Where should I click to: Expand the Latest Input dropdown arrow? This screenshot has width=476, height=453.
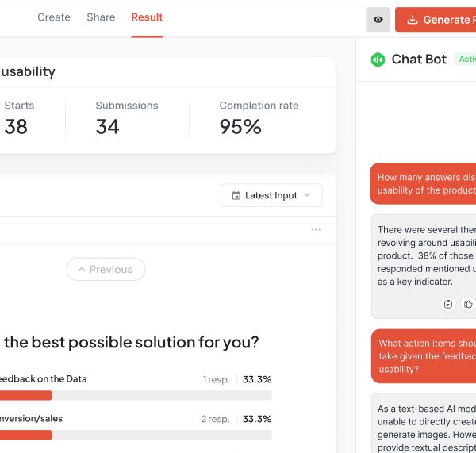pos(307,196)
